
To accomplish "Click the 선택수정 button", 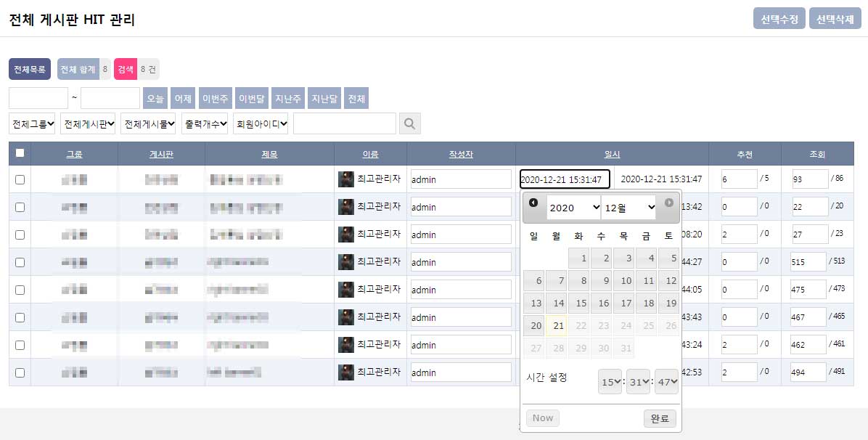I will 779,18.
